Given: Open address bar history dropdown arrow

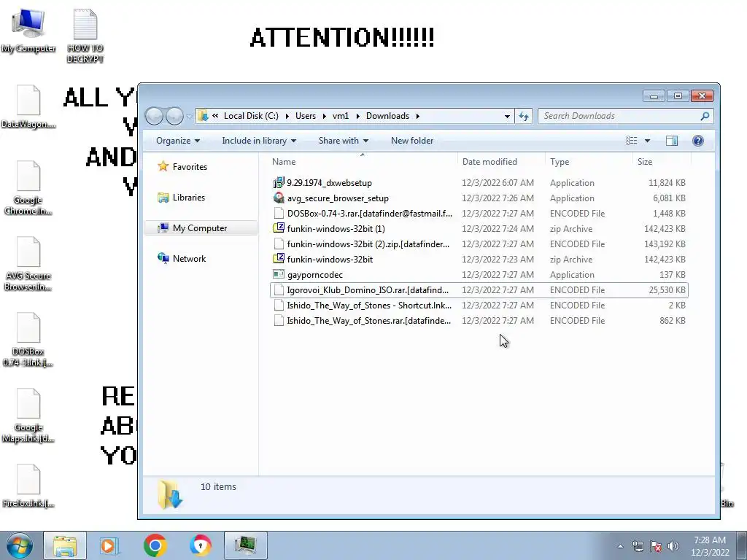Looking at the screenshot, I should pyautogui.click(x=507, y=116).
